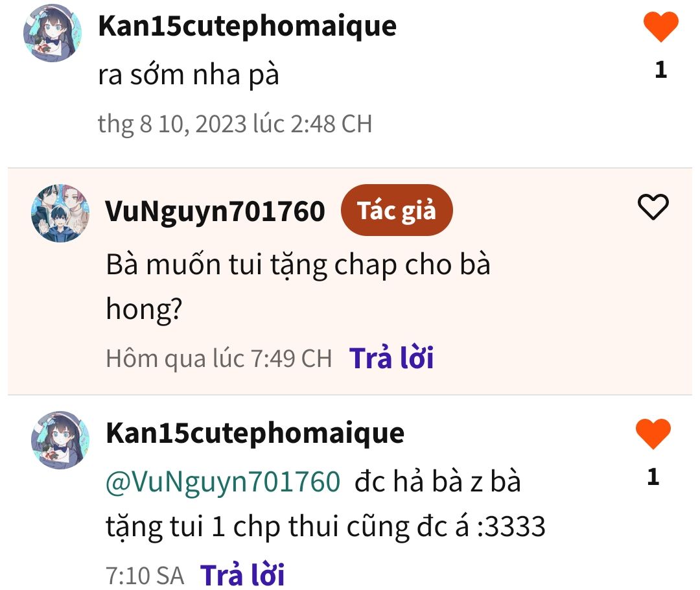Tap the '7:10 SA' timestamp
The width and height of the screenshot is (700, 590).
(145, 576)
